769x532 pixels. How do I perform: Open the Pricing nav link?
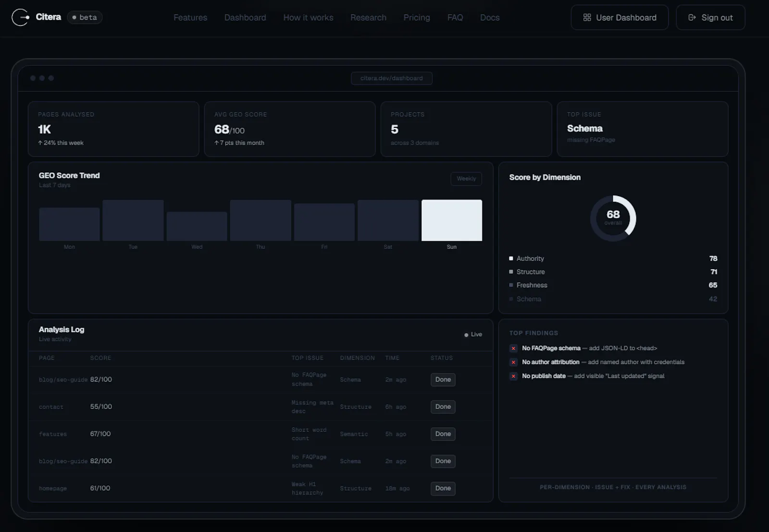point(417,17)
